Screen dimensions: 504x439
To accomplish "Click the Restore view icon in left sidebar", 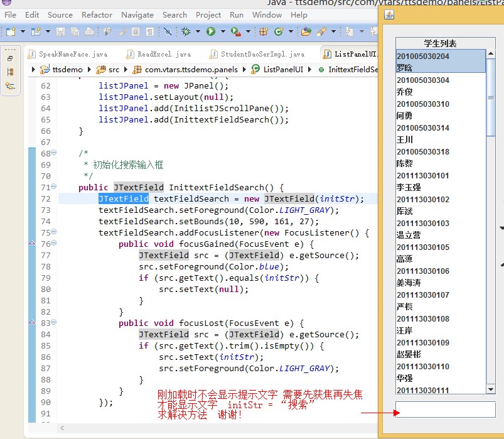I will click(x=11, y=58).
